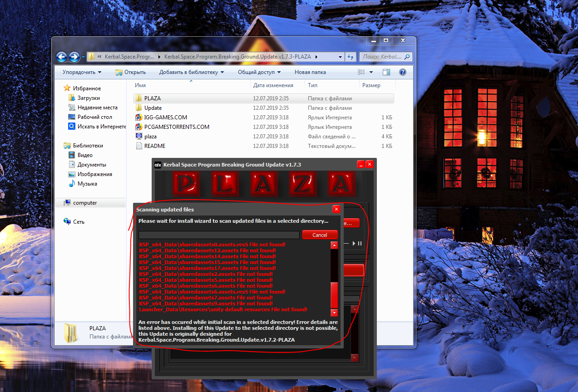The image size is (578, 392).
Task: Select Сеть in the navigation pane
Action: 79,222
